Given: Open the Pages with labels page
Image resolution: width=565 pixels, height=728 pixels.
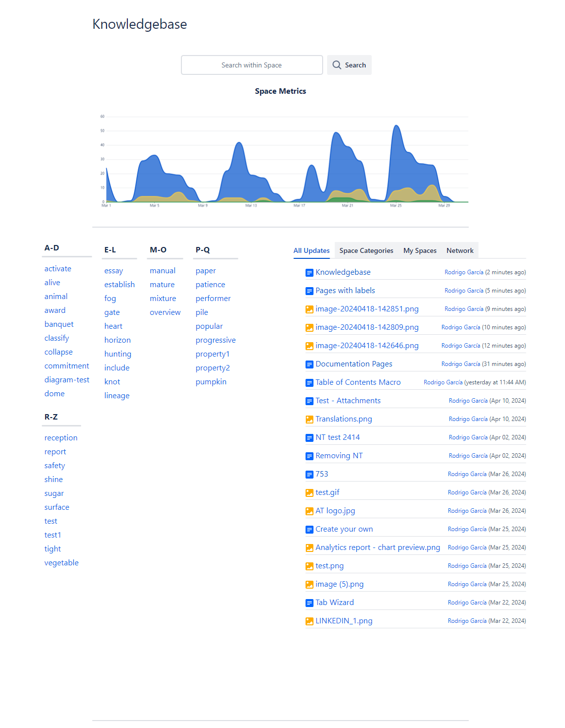Looking at the screenshot, I should click(x=345, y=291).
